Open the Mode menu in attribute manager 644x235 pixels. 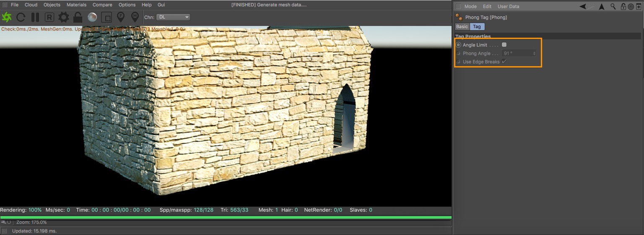pos(470,6)
